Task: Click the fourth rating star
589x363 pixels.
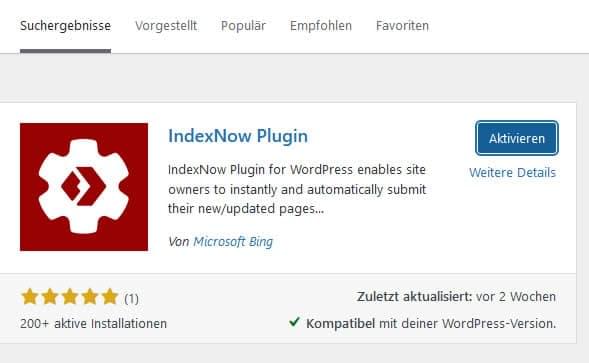Action: 90,297
